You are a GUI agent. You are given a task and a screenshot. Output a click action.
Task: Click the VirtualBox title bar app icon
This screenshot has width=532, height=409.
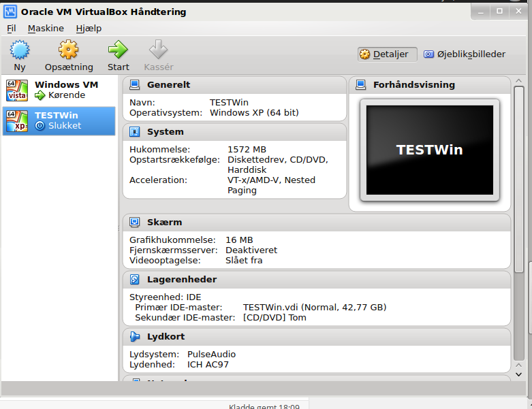[x=10, y=12]
